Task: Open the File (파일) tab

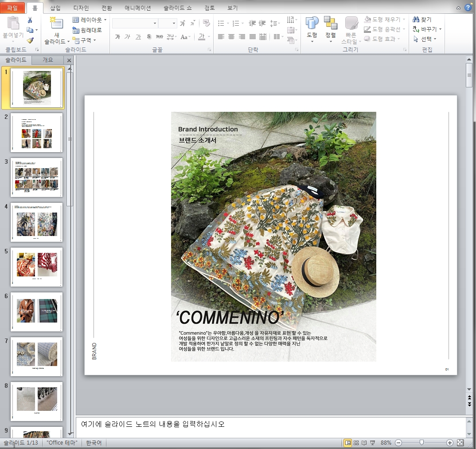Action: click(x=12, y=8)
